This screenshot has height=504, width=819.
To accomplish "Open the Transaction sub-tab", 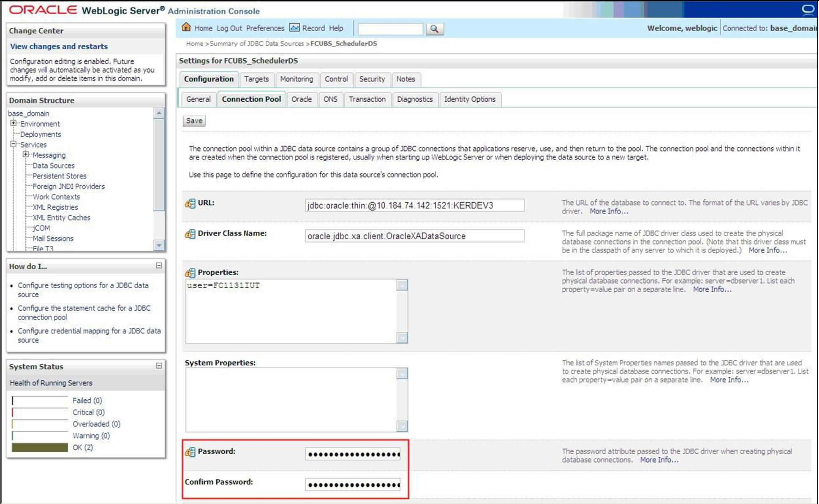I will (x=367, y=99).
